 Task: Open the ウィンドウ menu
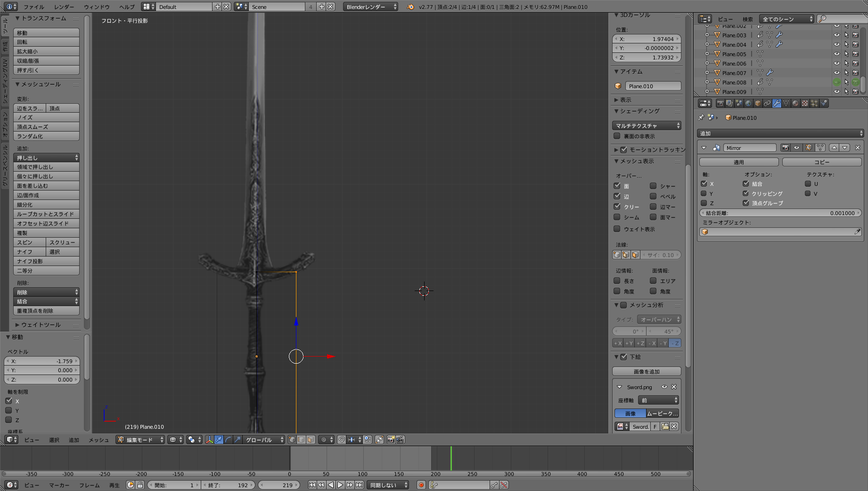97,7
